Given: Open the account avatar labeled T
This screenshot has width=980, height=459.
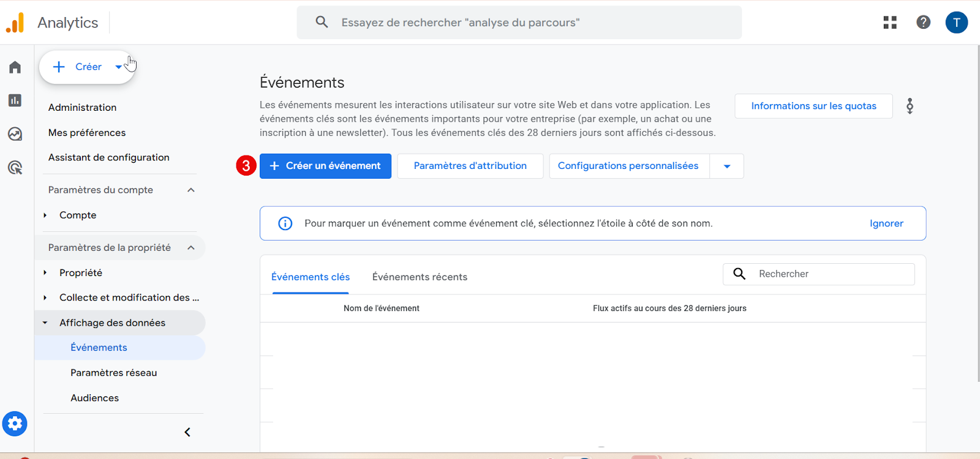Looking at the screenshot, I should pyautogui.click(x=956, y=23).
